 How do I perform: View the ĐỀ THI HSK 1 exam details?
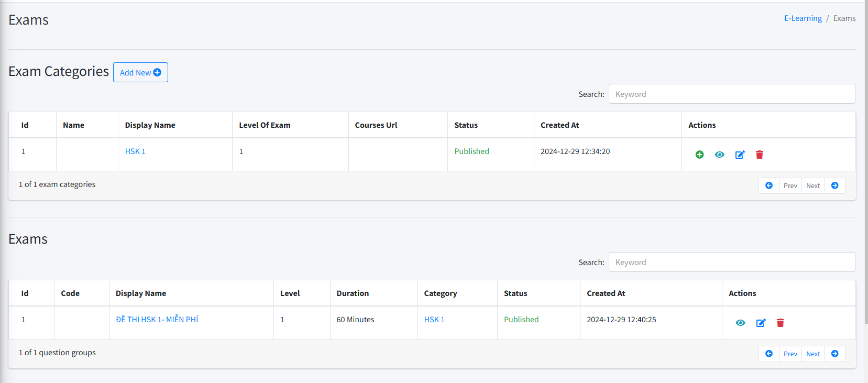[740, 323]
